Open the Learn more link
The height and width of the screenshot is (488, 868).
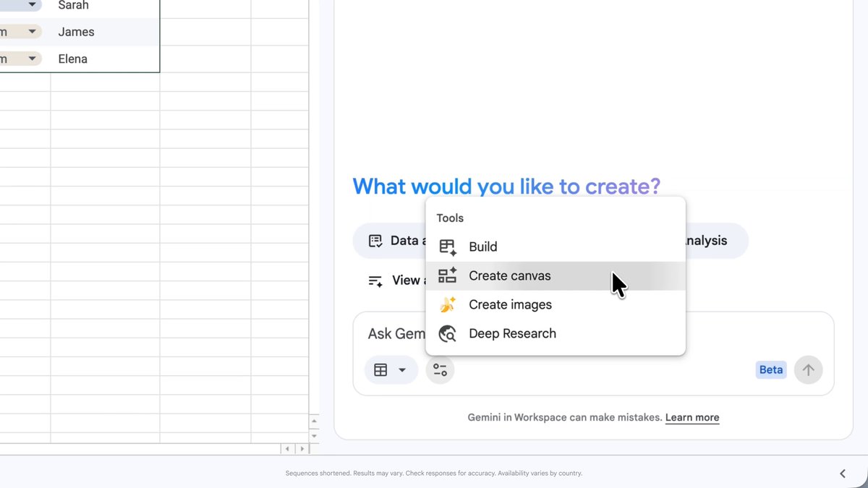point(692,417)
